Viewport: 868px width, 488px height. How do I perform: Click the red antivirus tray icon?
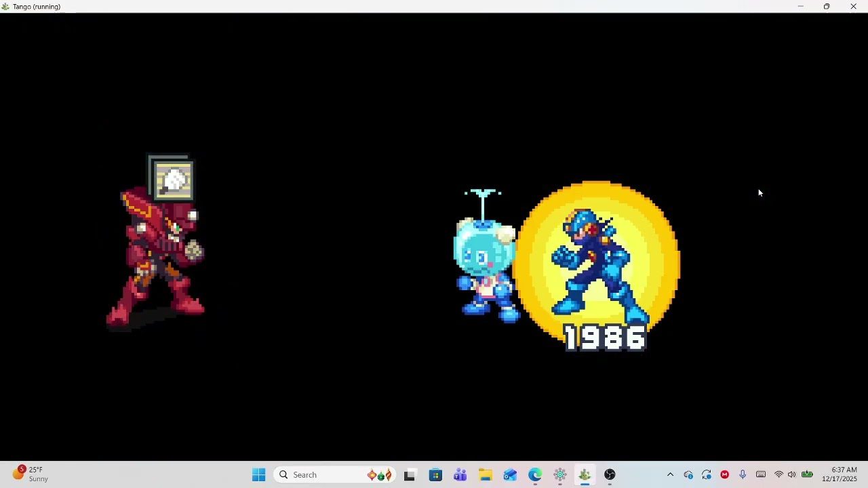(725, 475)
